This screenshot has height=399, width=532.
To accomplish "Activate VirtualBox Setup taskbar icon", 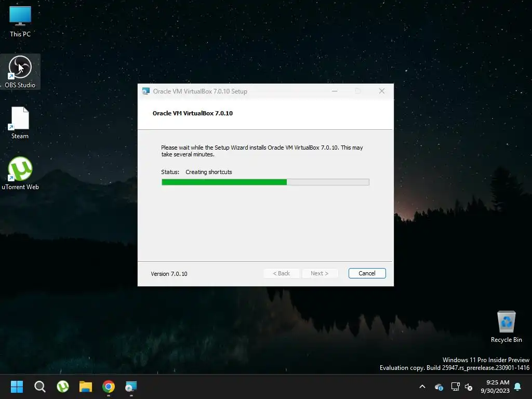I will point(131,387).
